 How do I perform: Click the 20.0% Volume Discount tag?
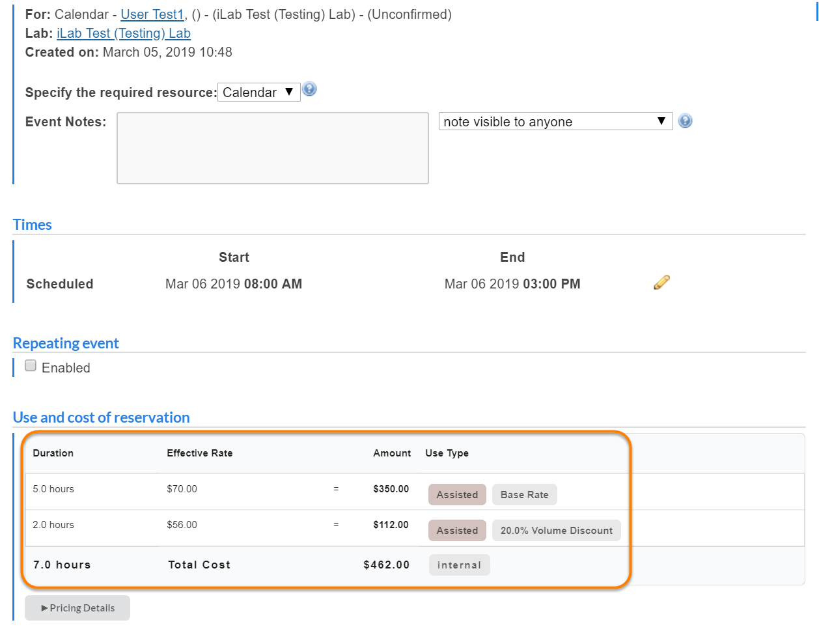click(556, 531)
